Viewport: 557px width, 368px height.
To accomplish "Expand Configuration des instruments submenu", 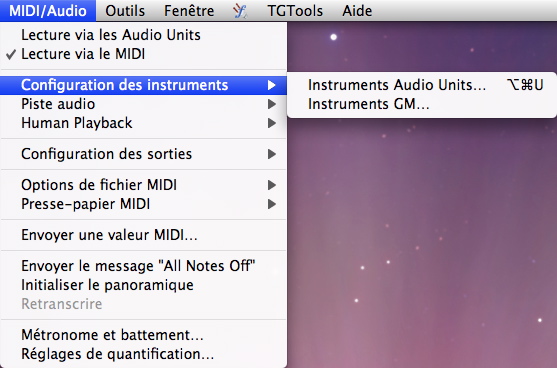I will coord(144,85).
